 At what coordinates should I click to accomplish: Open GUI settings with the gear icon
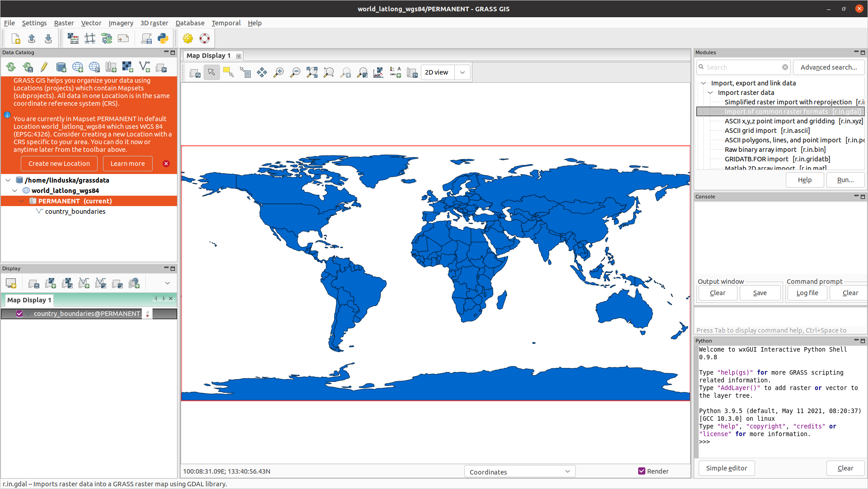coord(188,38)
